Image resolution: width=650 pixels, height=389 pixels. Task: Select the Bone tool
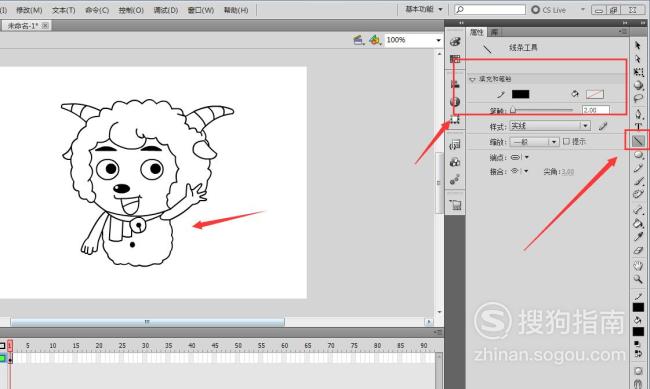click(638, 210)
